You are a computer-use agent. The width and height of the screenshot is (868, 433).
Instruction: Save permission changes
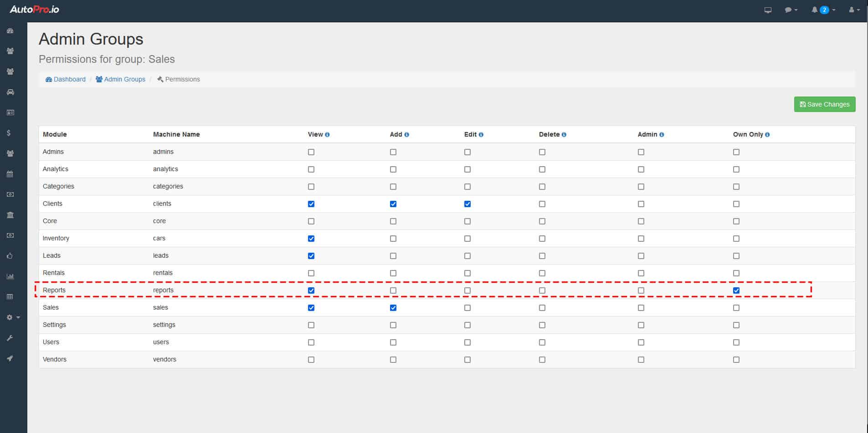(825, 104)
